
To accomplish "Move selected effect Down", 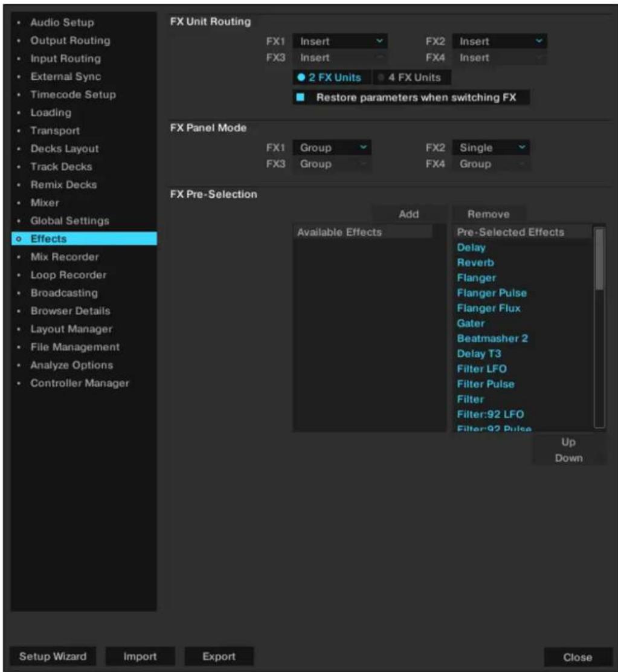I will pos(568,457).
